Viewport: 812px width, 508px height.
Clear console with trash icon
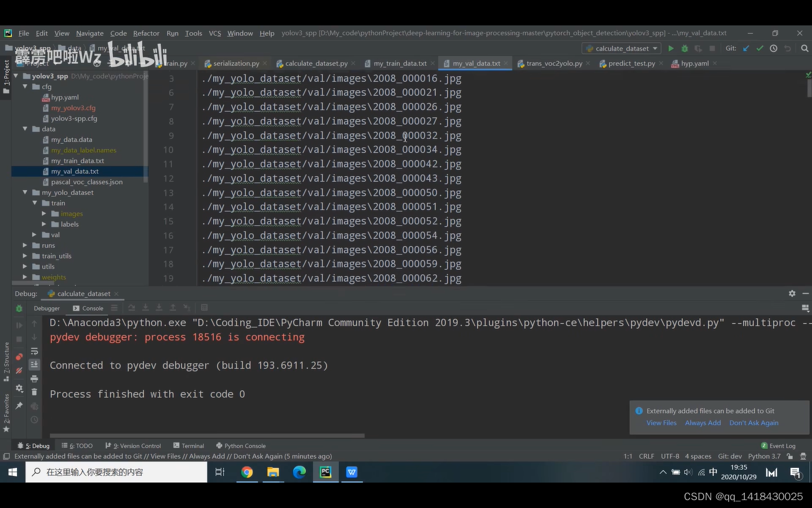[x=34, y=392]
